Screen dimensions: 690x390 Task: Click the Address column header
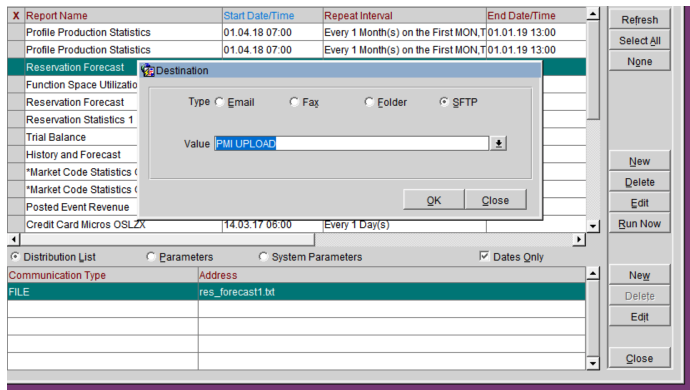(x=392, y=275)
